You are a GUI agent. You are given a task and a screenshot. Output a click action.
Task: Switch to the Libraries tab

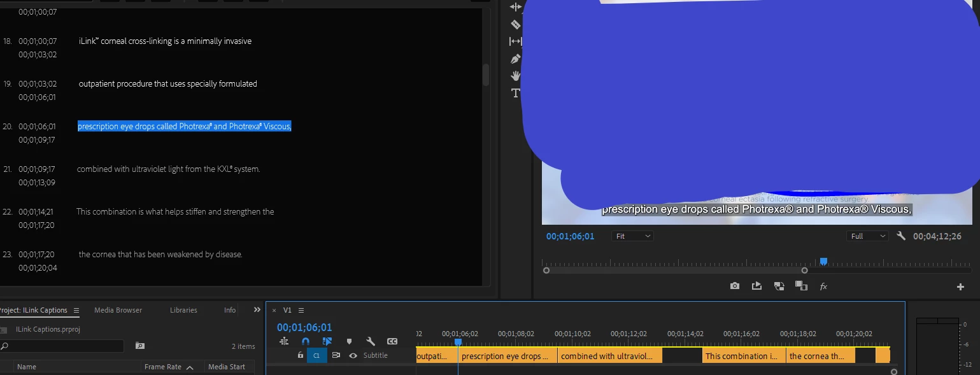click(x=183, y=310)
